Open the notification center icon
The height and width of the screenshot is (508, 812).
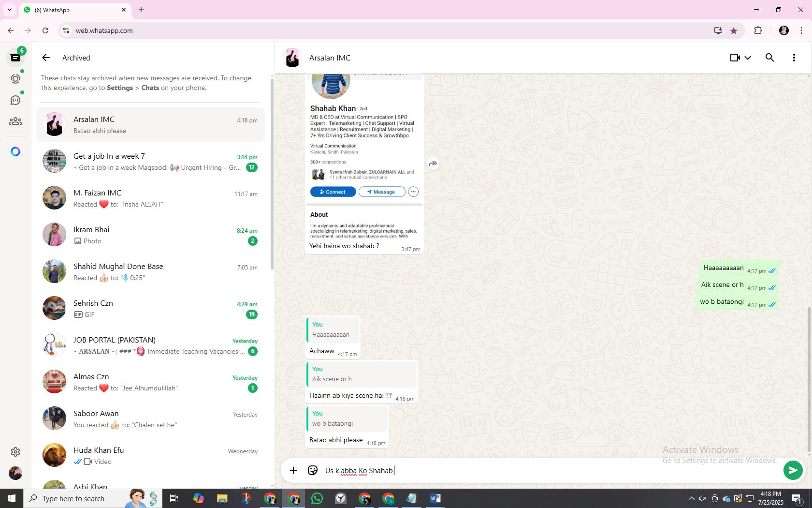tap(797, 498)
